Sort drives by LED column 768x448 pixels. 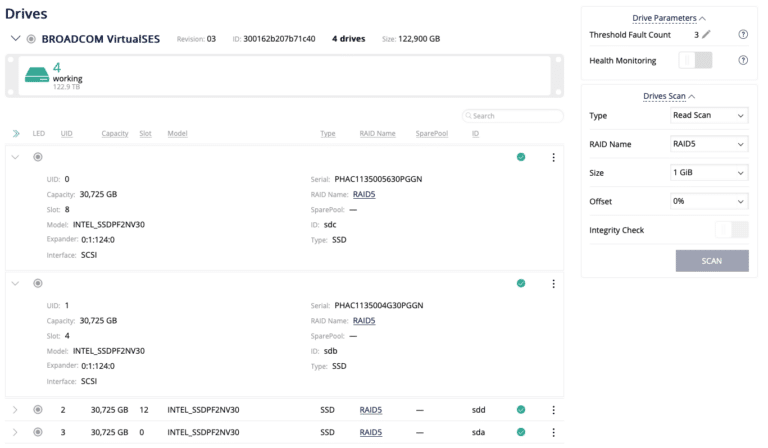tap(39, 133)
